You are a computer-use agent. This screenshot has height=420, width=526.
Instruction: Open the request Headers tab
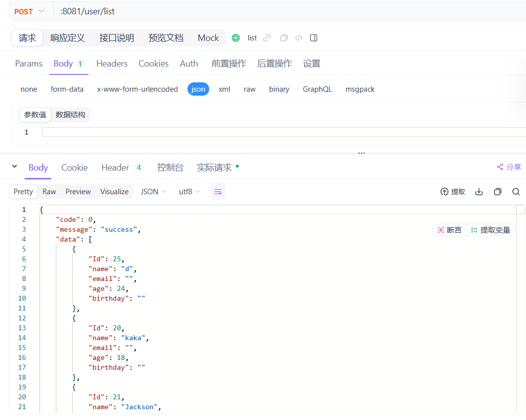tap(112, 64)
